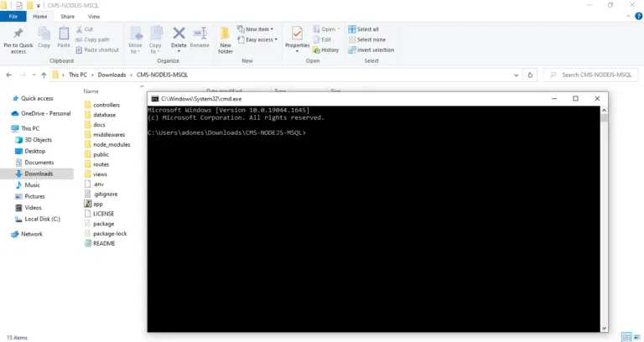Select OneDrive - Personal in sidebar
Screen dimensions: 644x342
41,113
